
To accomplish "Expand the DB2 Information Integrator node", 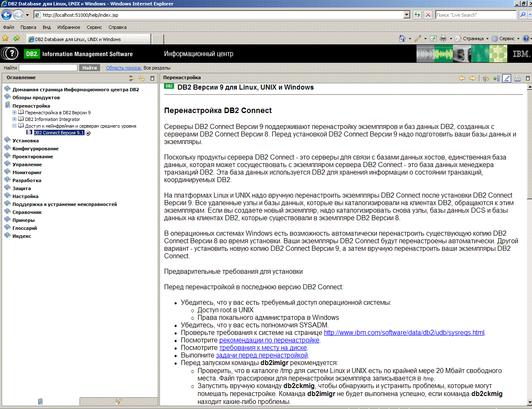I will click(15, 119).
